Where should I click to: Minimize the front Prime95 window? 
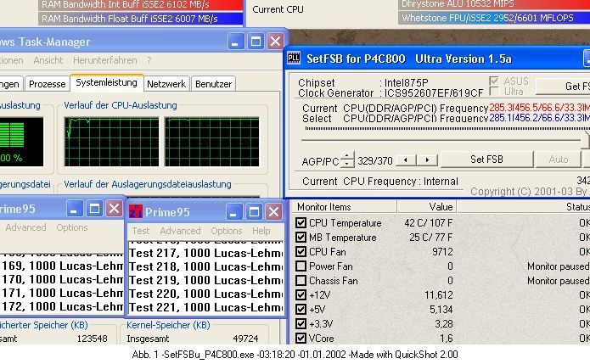pyautogui.click(x=234, y=212)
